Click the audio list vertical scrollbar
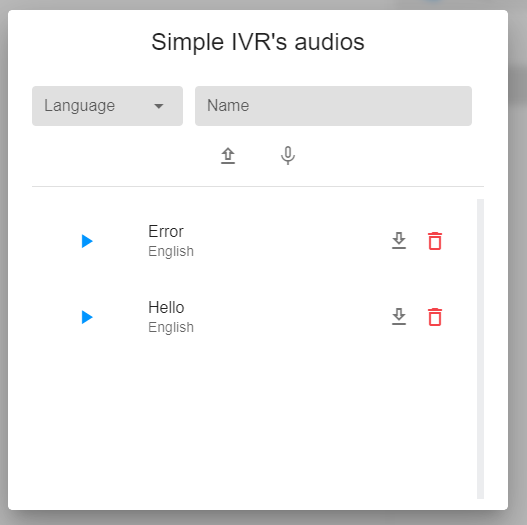527x525 pixels. pos(480,349)
